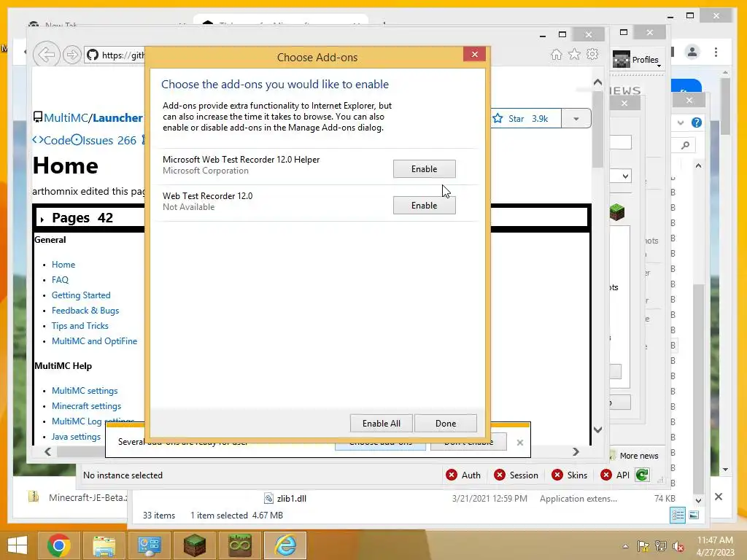Screen dimensions: 747x560
Task: Dismiss the add-ons notification bar
Action: (x=519, y=443)
